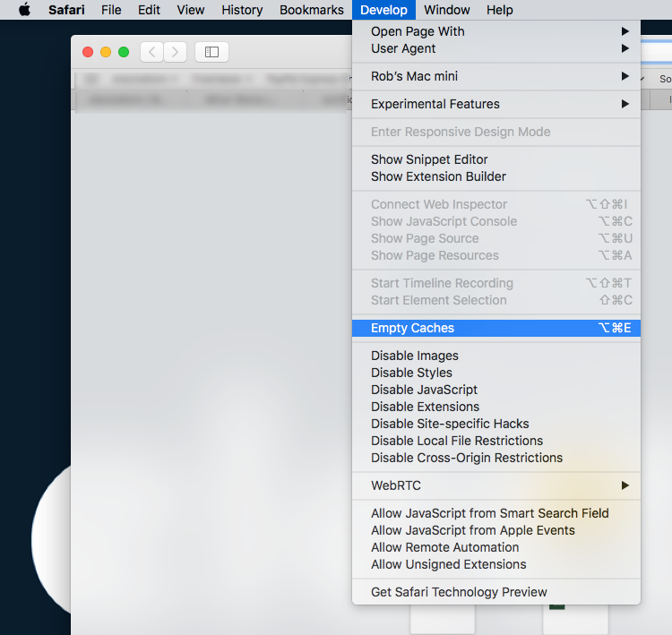Close the open Develop menu
Screen dimensions: 672x635
383,10
